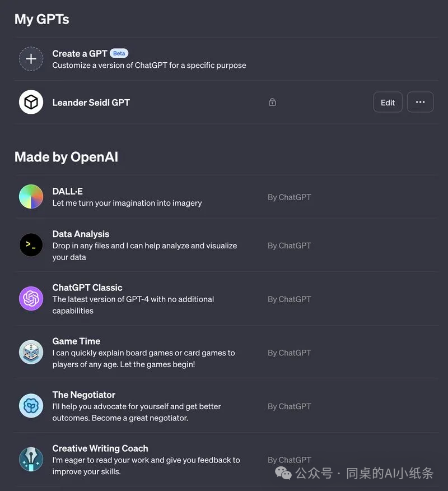Open the Leander Seidl GPT entry name
This screenshot has height=491, width=448.
click(x=91, y=102)
